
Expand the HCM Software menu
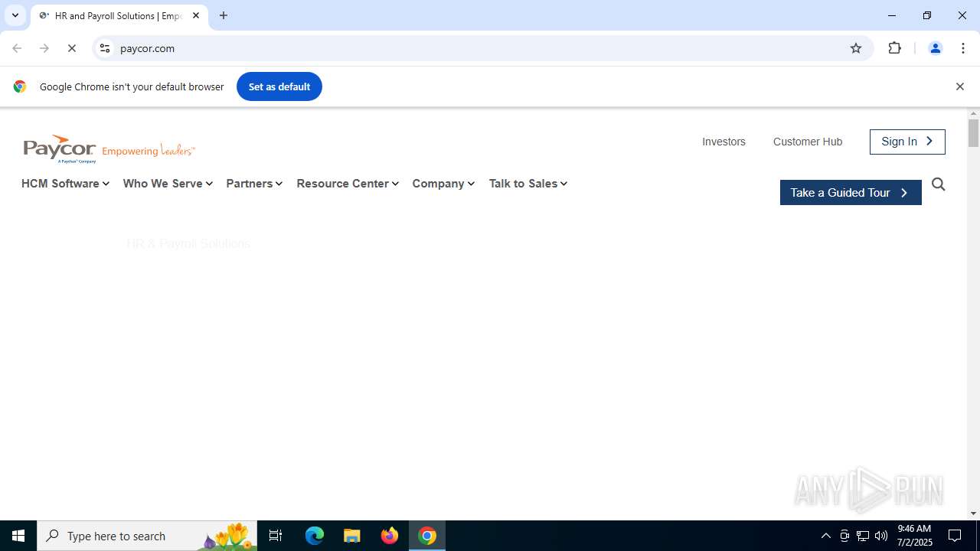click(x=65, y=184)
